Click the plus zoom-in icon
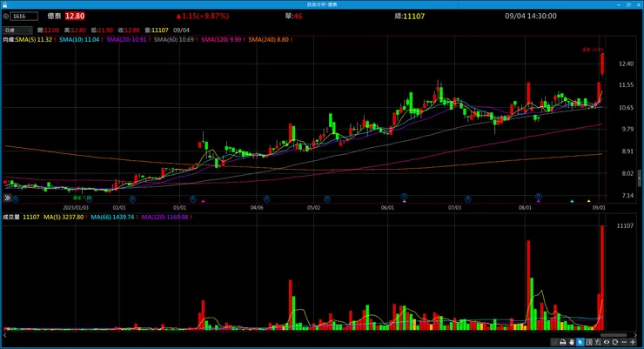This screenshot has width=644, height=349. [x=633, y=342]
